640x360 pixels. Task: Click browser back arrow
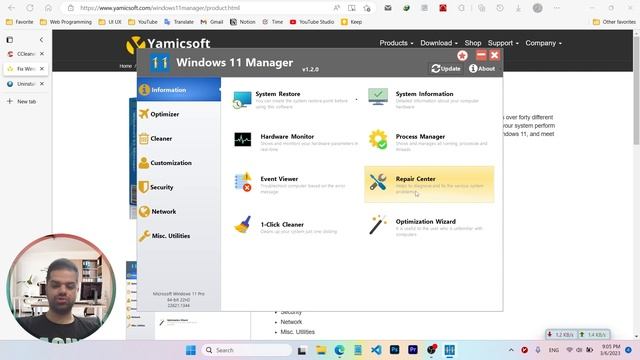pos(11,8)
